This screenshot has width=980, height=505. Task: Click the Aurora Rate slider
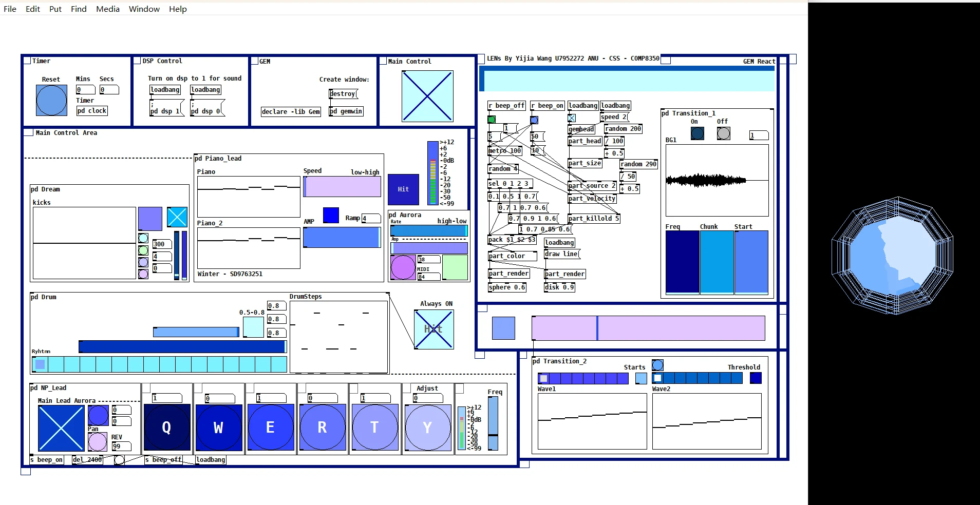pos(429,231)
